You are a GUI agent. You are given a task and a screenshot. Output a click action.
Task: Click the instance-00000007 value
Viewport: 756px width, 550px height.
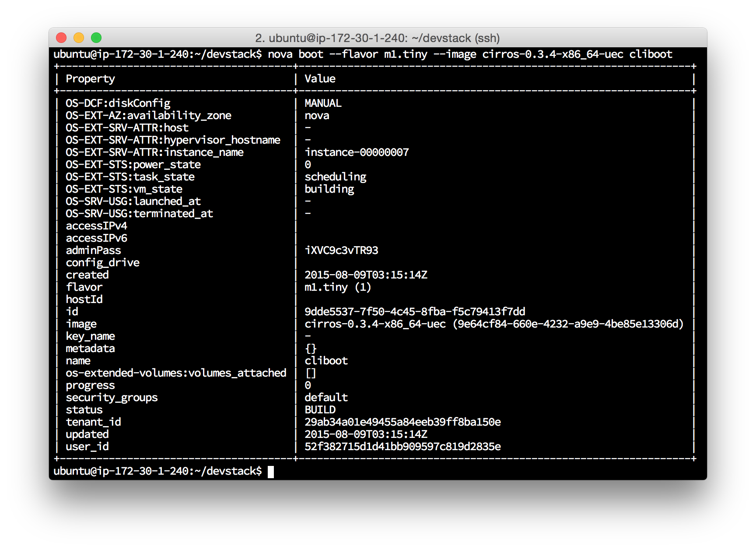[x=357, y=152]
